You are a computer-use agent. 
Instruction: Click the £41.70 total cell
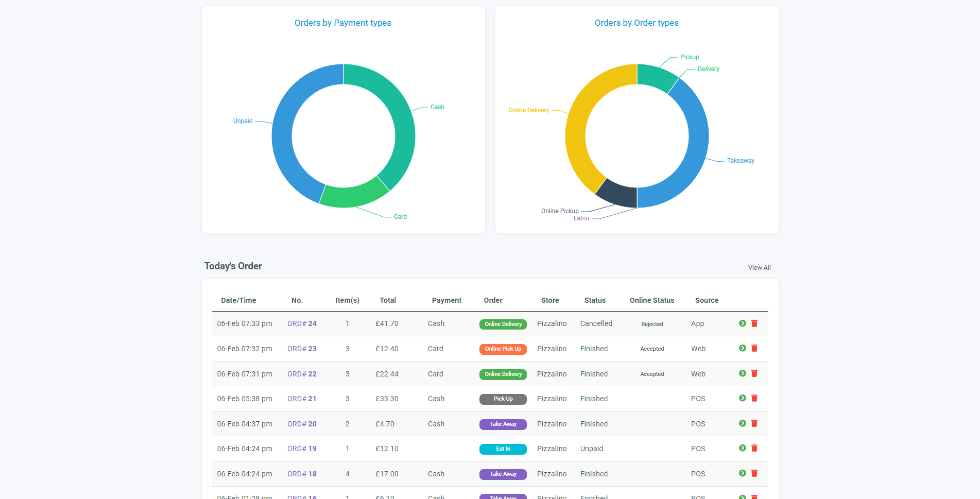pos(387,323)
